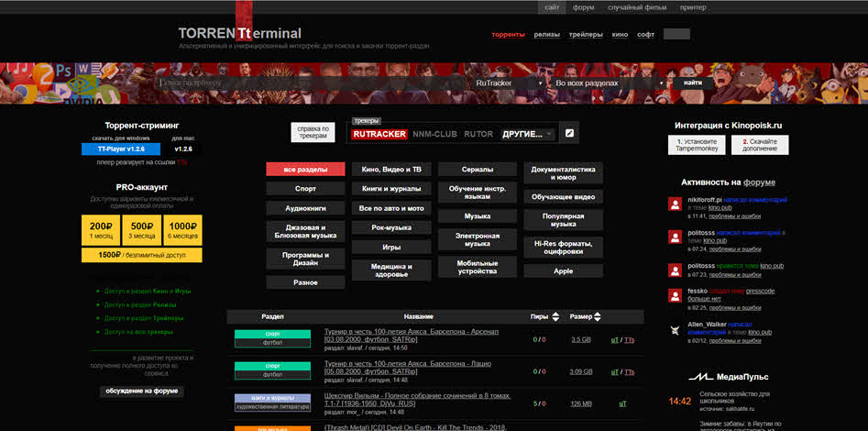Click найти search button
Image resolution: width=868 pixels, height=431 pixels.
pos(693,83)
